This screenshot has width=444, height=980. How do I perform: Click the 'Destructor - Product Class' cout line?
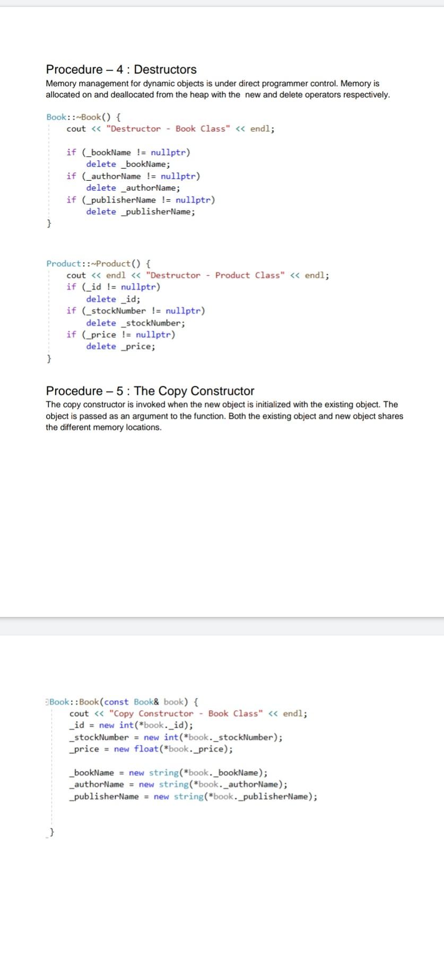pos(197,275)
